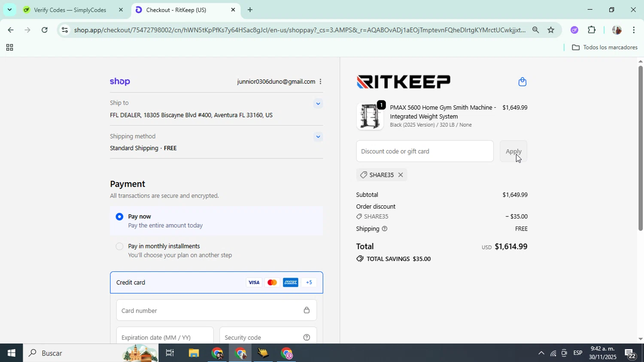Open the tab search dropdown
The width and height of the screenshot is (644, 362).
coord(9,9)
